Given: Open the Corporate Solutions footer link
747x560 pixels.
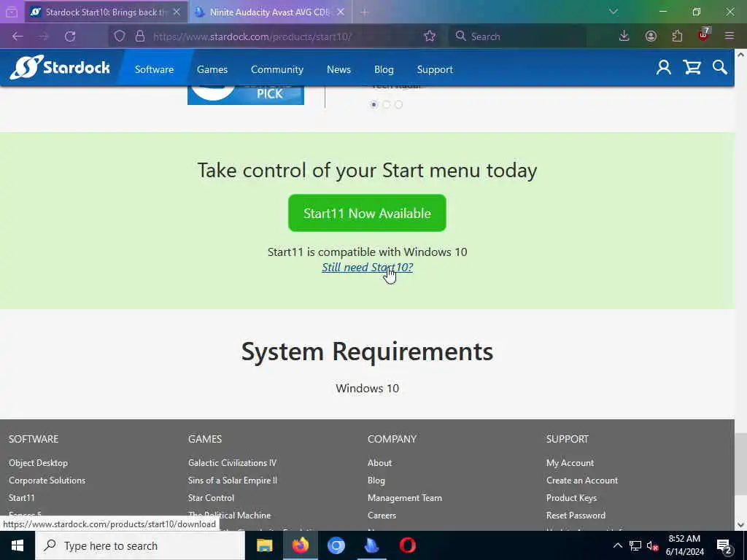Looking at the screenshot, I should (47, 480).
